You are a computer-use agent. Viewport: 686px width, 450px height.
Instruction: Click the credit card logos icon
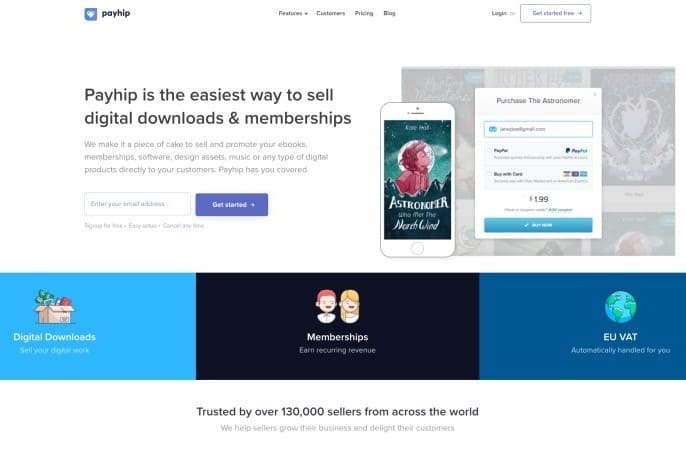[575, 174]
